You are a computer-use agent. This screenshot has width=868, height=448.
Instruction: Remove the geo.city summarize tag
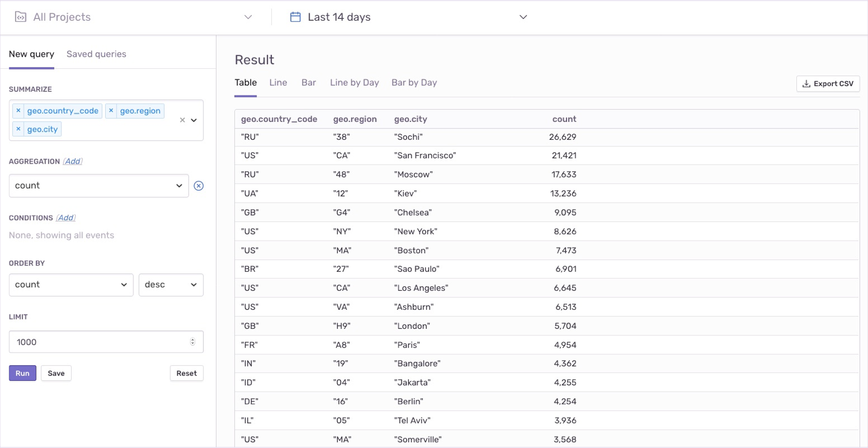tap(18, 129)
